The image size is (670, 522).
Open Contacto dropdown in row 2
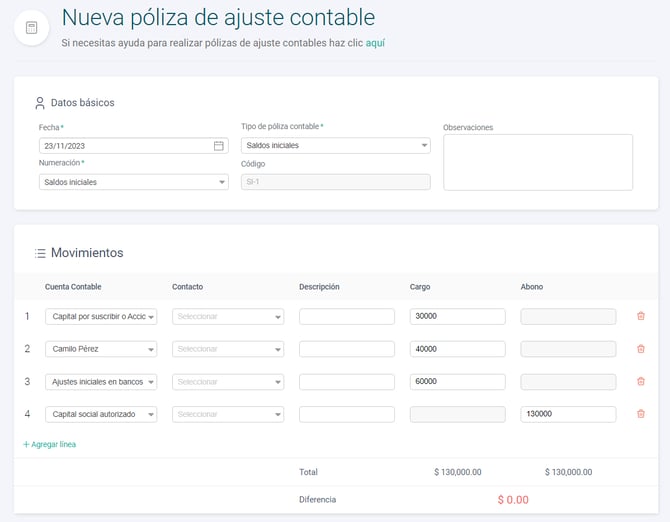[x=228, y=349]
